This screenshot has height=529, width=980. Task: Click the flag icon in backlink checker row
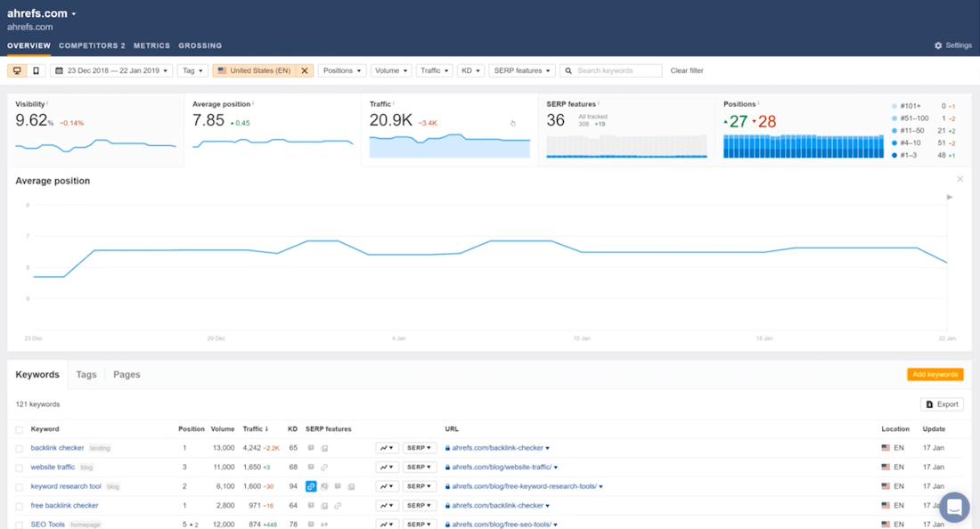coord(886,448)
